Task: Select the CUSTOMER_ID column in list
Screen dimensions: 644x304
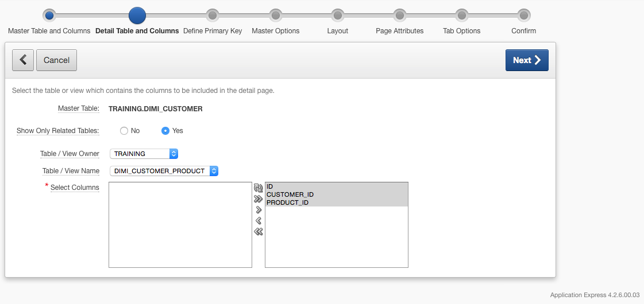Action: (x=337, y=194)
